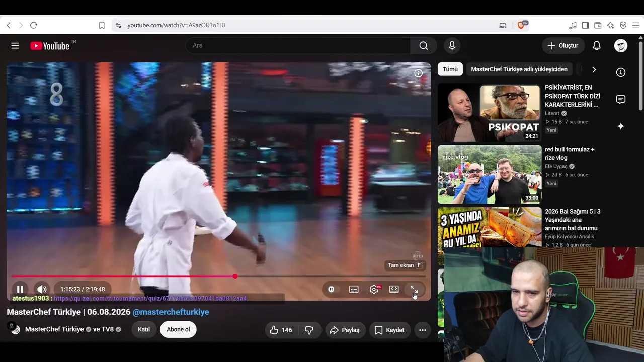Click the Kaydet save button
This screenshot has width=644, height=362.
(x=389, y=330)
